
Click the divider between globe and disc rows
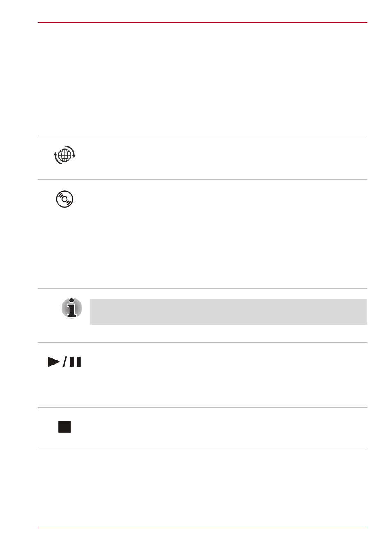pyautogui.click(x=203, y=180)
